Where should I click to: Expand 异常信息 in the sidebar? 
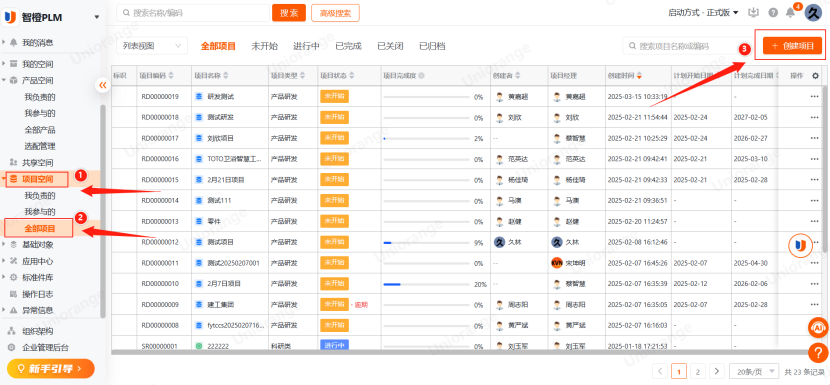point(4,310)
